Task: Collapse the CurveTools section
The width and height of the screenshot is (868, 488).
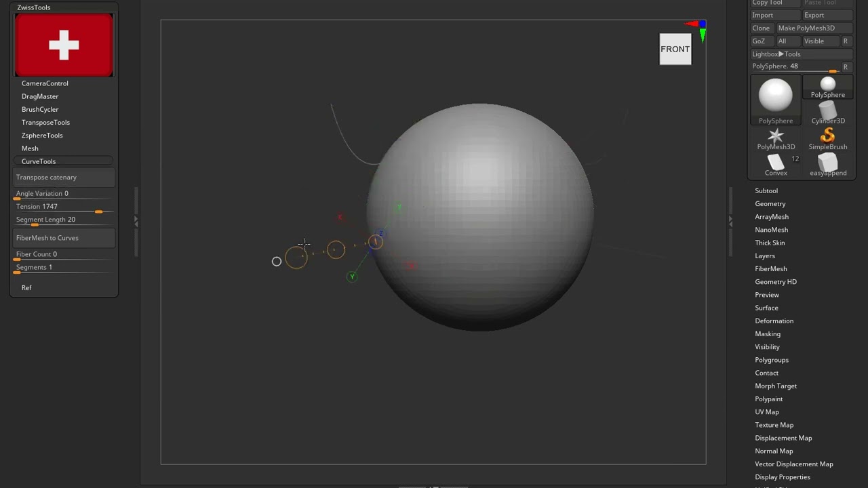Action: [x=39, y=161]
